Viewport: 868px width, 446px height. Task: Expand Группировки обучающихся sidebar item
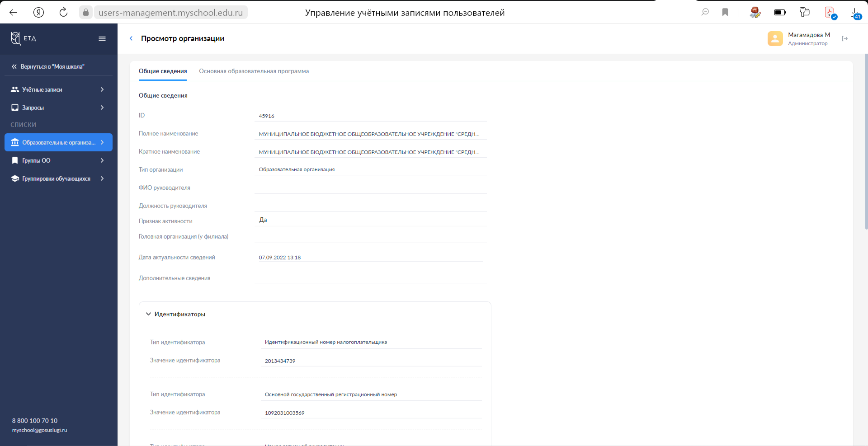click(x=58, y=178)
